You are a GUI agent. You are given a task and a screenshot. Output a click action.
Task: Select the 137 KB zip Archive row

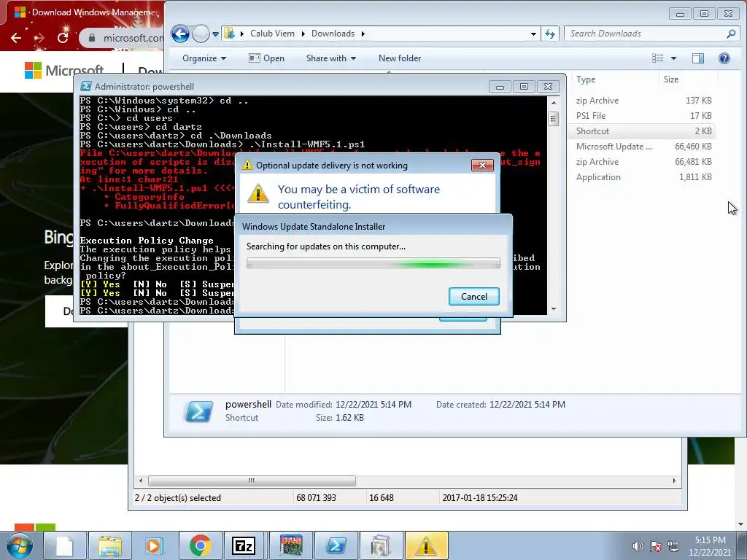643,101
